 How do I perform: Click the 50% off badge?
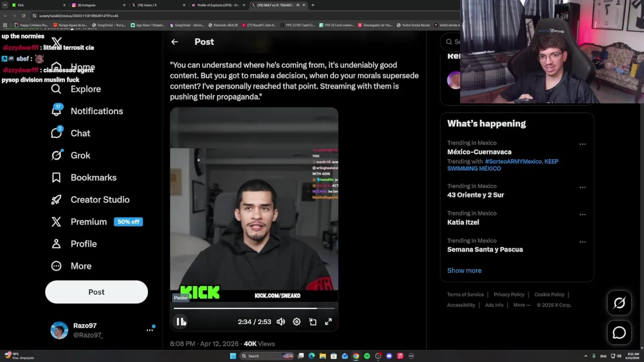[x=128, y=222]
